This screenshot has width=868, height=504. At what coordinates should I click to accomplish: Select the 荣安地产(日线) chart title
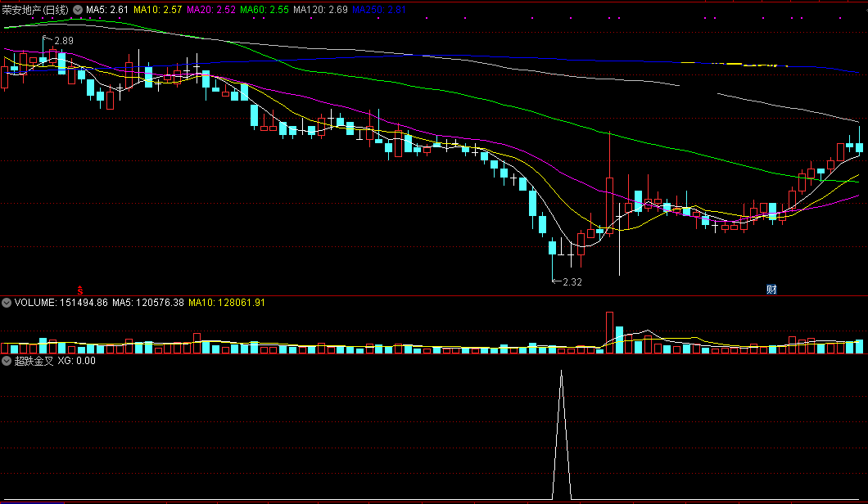(x=35, y=10)
